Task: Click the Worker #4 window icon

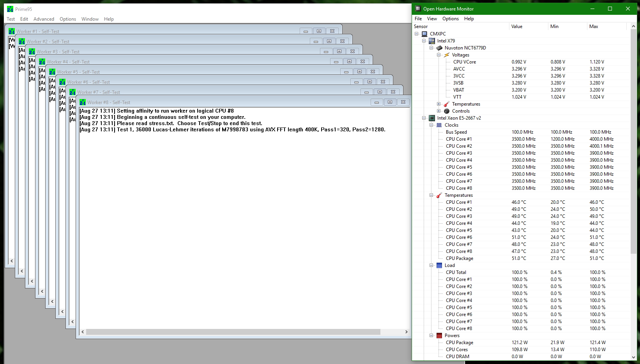Action: pos(42,62)
